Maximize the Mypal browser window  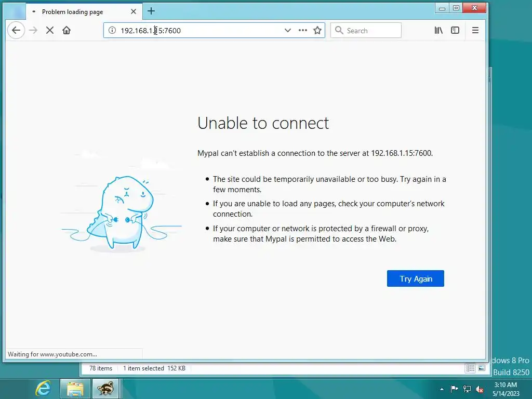click(x=456, y=8)
